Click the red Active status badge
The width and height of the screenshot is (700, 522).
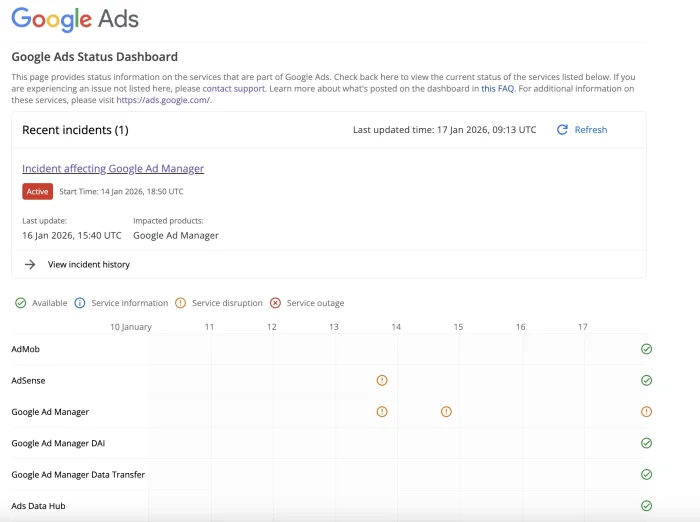point(38,192)
